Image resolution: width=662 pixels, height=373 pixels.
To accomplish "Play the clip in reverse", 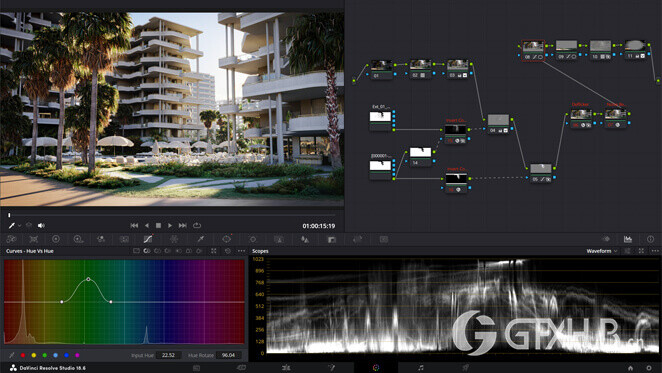I will (147, 226).
